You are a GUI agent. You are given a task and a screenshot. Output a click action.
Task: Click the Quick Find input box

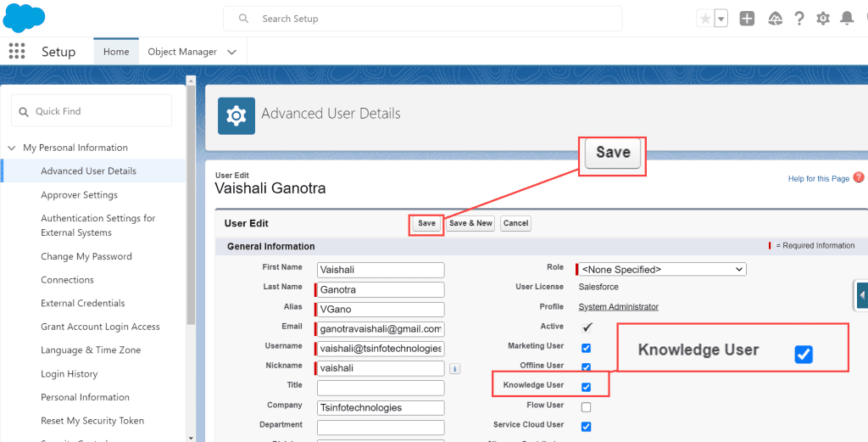tap(92, 110)
